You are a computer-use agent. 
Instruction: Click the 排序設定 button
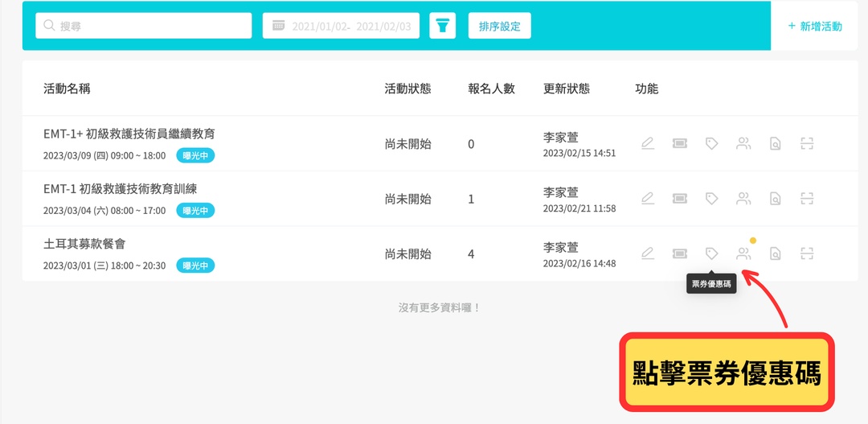tap(499, 26)
